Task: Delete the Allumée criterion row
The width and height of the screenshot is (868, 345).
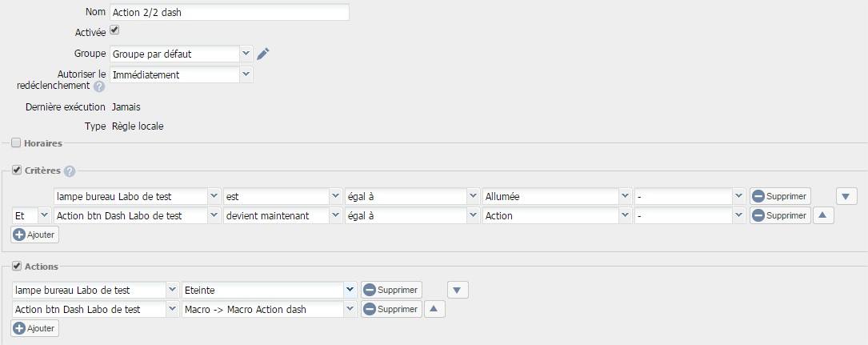Action: 780,196
